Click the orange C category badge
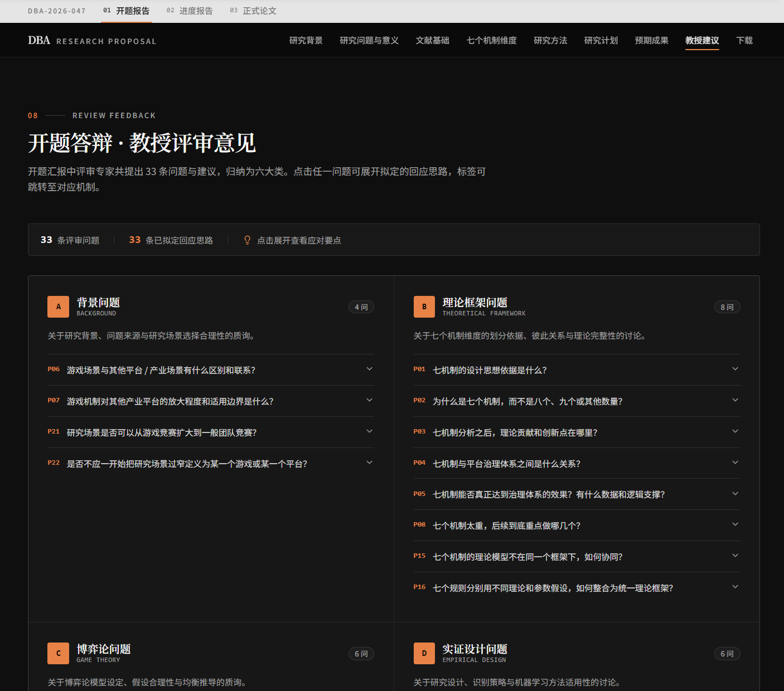Image resolution: width=784 pixels, height=691 pixels. pyautogui.click(x=59, y=653)
